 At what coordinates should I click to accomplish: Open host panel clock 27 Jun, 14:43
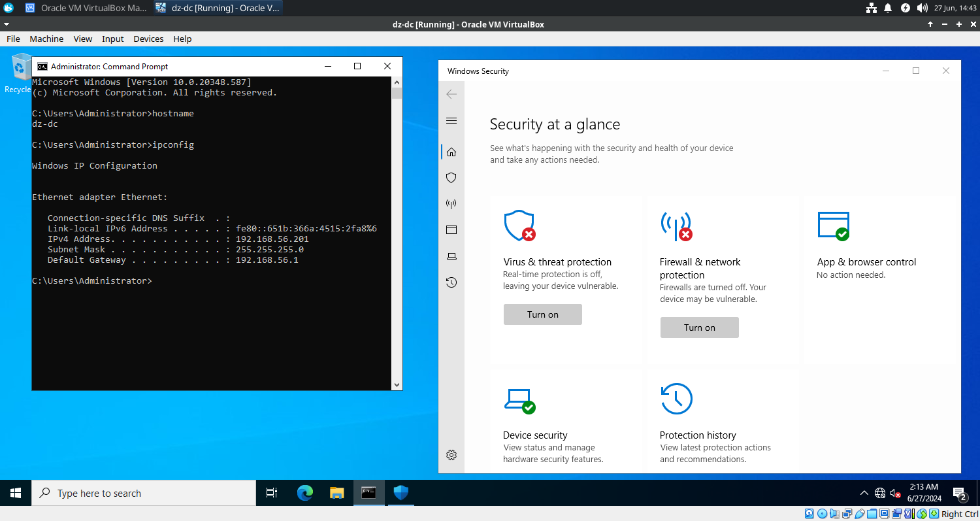pyautogui.click(x=955, y=8)
